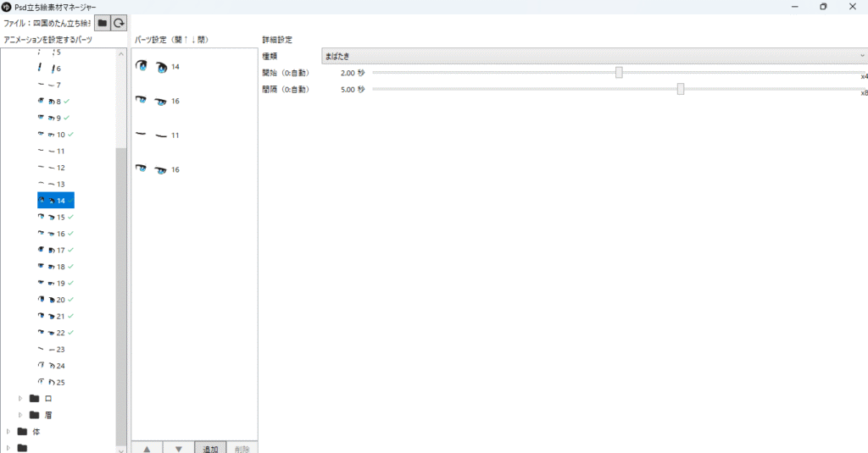Move selected part down with down arrow
The width and height of the screenshot is (868, 453).
(x=178, y=448)
